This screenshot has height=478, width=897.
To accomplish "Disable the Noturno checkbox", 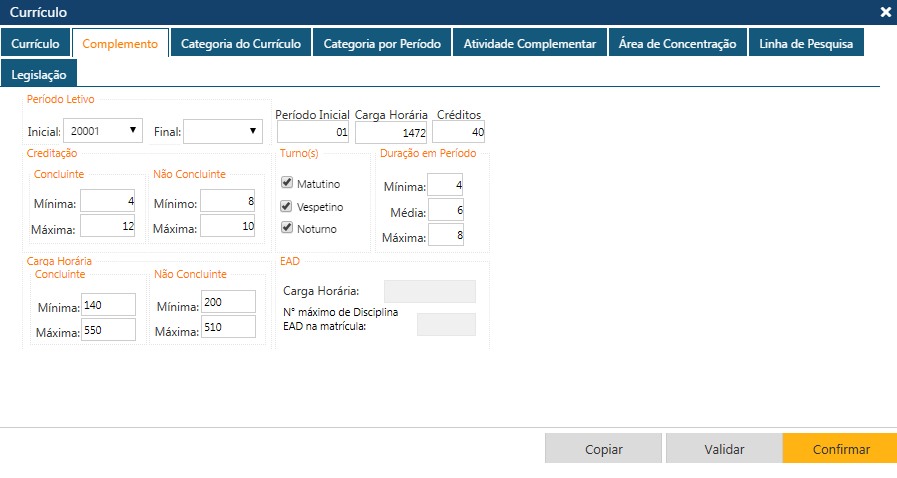I will click(287, 228).
